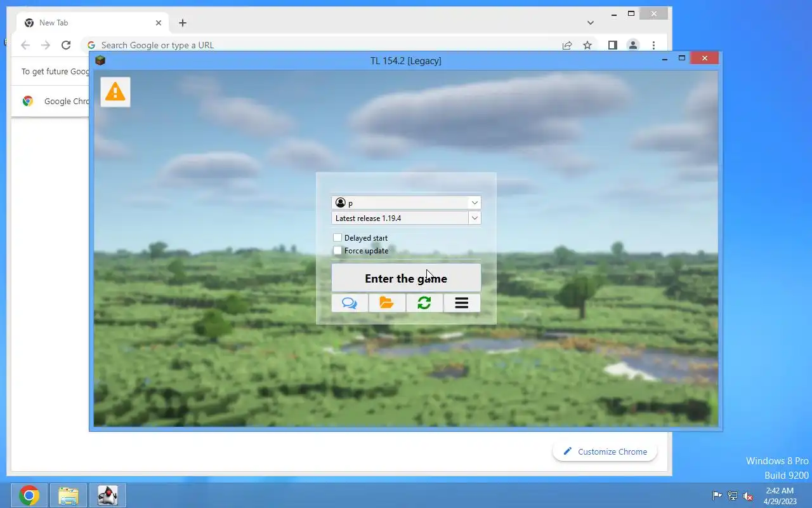
Task: Open File Explorer from the taskbar
Action: point(68,495)
